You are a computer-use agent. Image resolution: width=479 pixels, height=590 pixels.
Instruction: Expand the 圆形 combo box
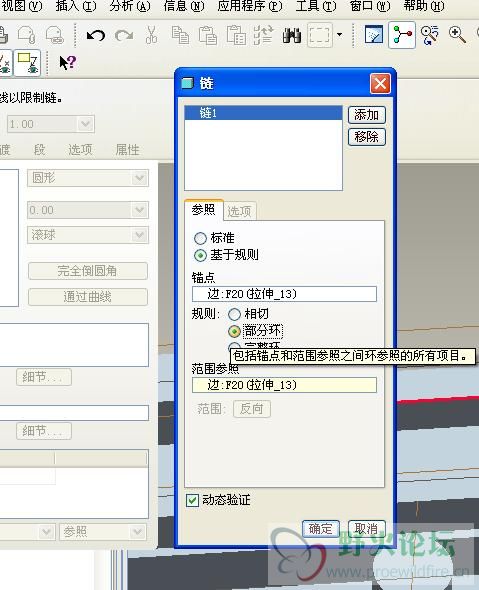click(140, 178)
